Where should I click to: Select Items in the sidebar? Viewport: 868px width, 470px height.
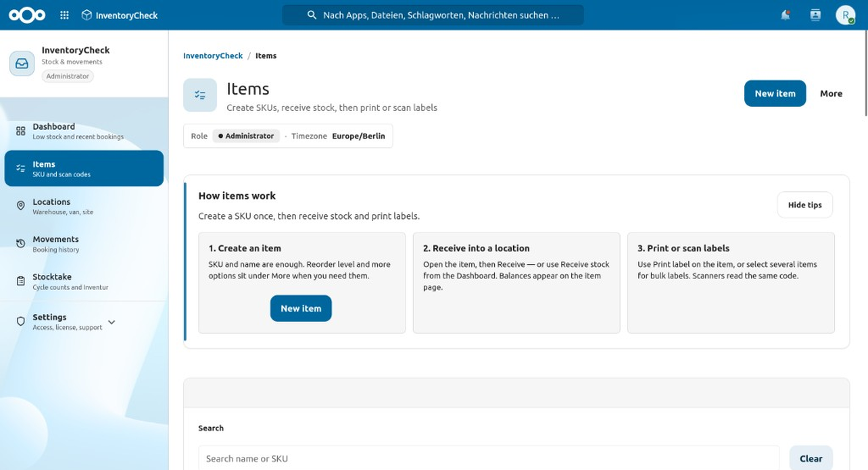tap(84, 168)
